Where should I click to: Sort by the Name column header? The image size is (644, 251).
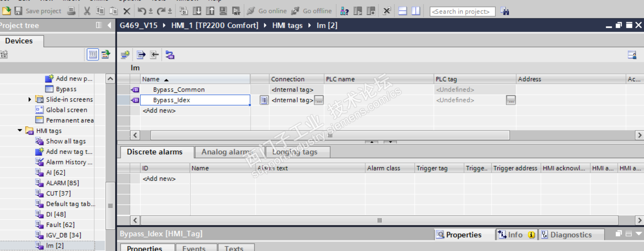coord(195,79)
